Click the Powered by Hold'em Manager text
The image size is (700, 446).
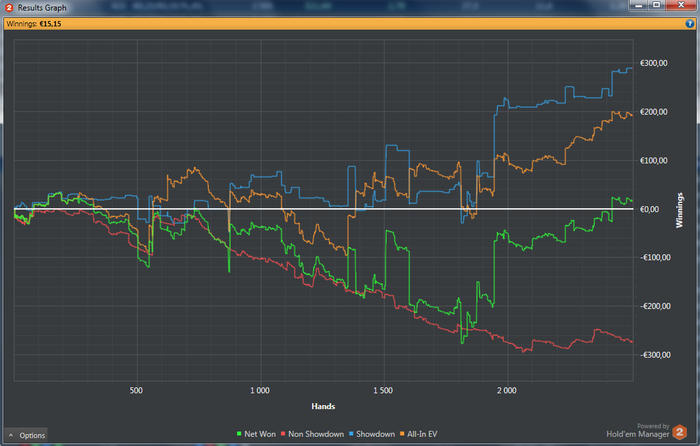[638, 430]
